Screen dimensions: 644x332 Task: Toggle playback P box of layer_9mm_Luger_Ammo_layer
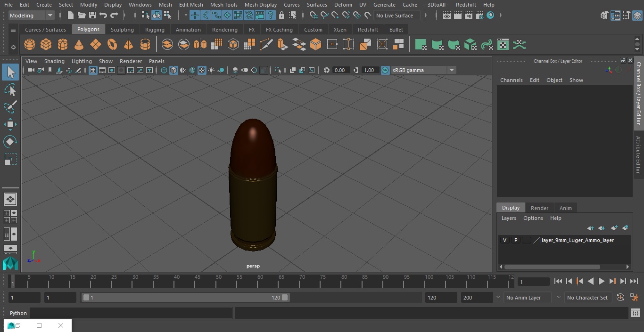pos(515,240)
